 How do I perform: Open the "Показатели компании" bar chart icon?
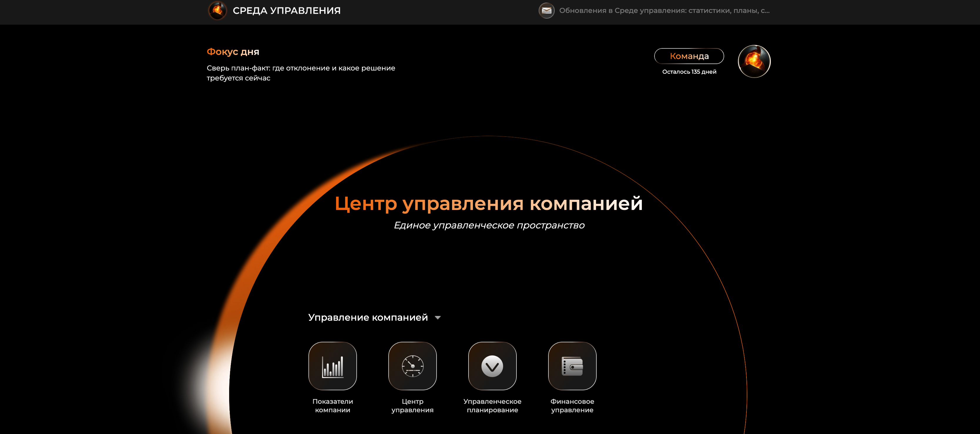[x=333, y=366]
